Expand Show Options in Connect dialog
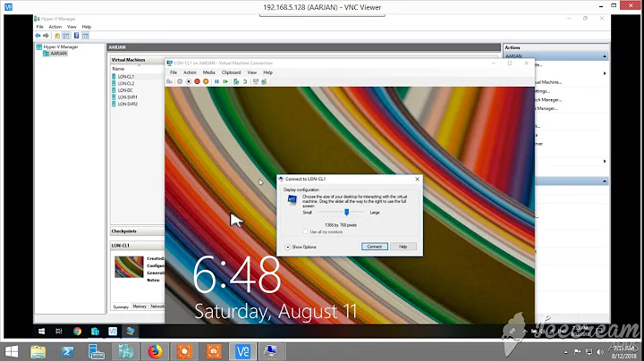This screenshot has height=361, width=644. (301, 247)
